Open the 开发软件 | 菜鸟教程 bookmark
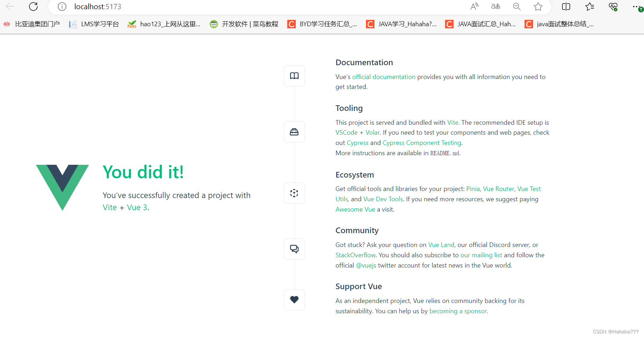644x337 pixels. tap(244, 24)
